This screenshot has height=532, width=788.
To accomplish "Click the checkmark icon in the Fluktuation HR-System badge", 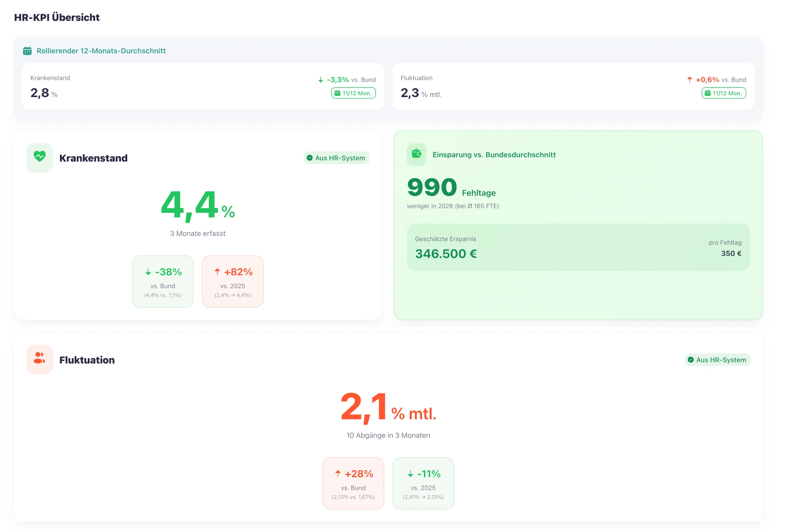I will (691, 360).
